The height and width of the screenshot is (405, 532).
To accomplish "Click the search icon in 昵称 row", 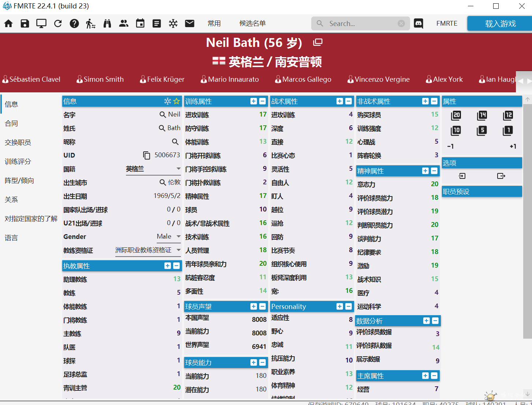I will click(175, 142).
